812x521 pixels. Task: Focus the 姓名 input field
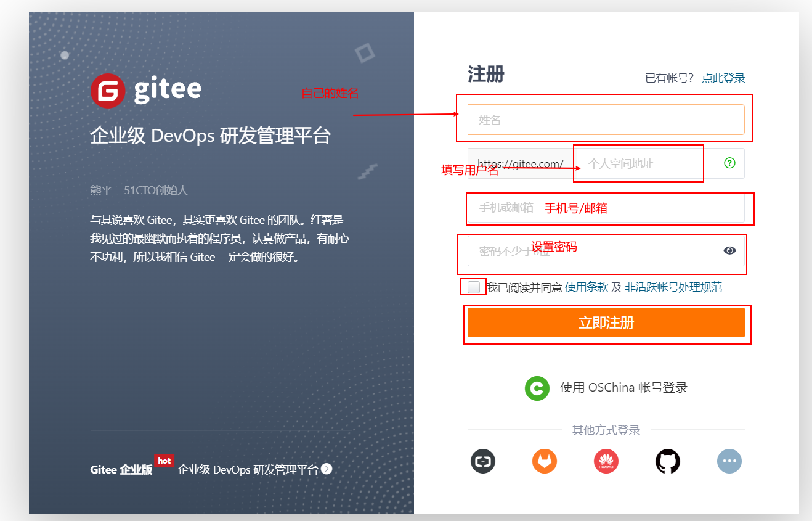(606, 120)
